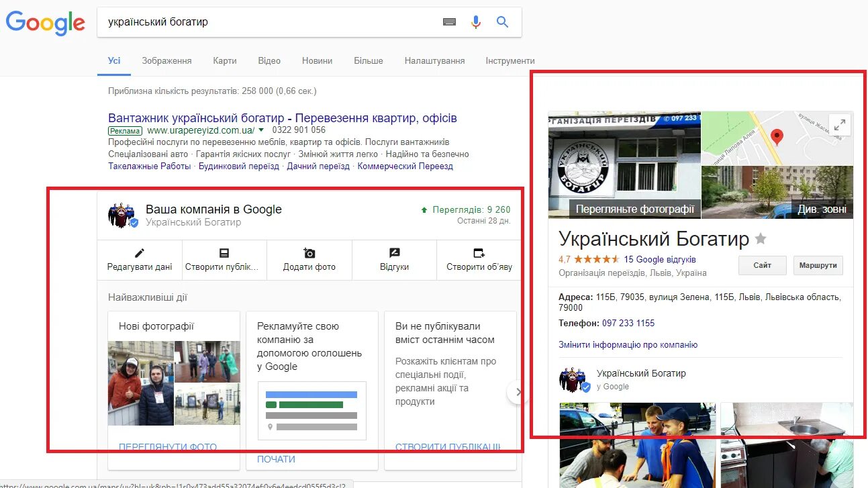
Task: Click the Переглядів: 9 260 views stat
Action: (465, 209)
